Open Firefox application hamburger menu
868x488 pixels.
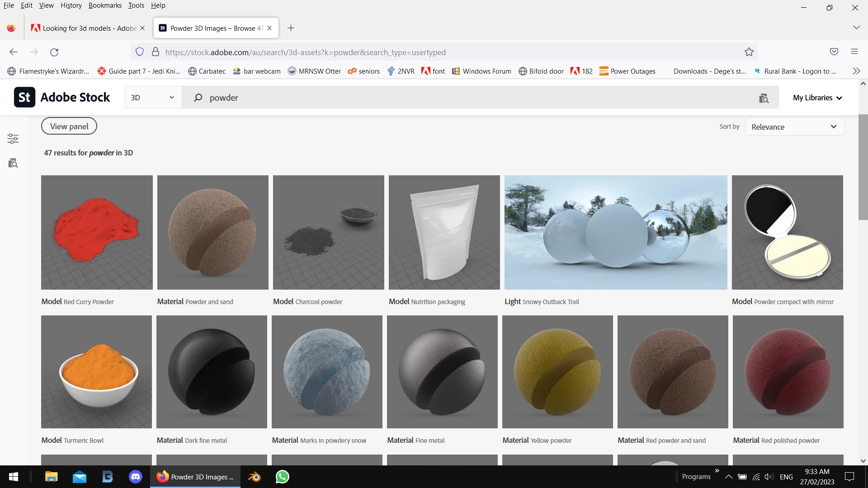[854, 52]
